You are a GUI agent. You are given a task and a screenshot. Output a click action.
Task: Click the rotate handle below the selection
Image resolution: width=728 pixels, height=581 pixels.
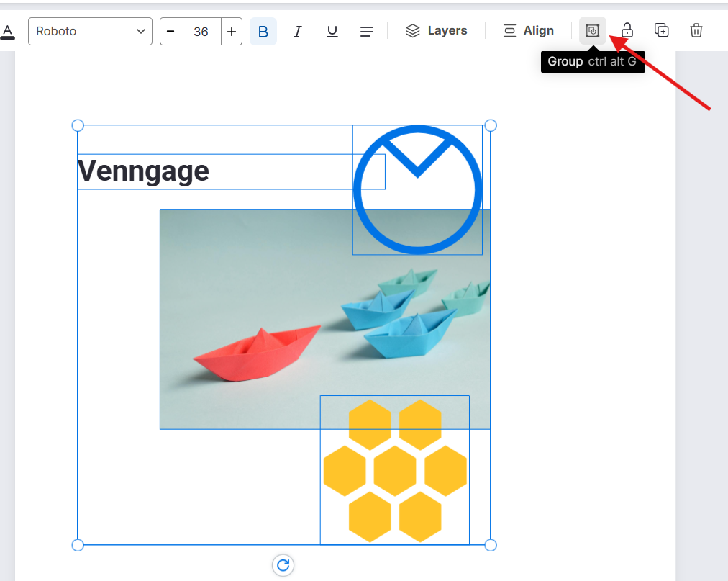[x=283, y=565]
